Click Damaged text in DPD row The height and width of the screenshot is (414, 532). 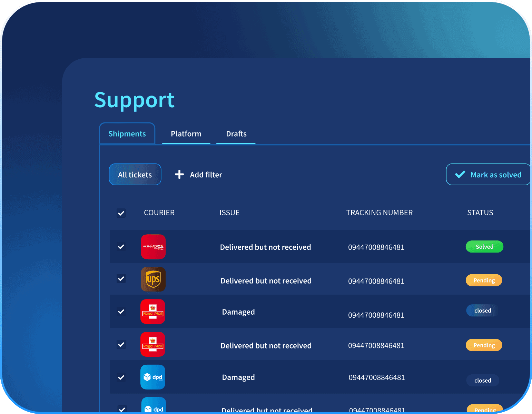[238, 377]
